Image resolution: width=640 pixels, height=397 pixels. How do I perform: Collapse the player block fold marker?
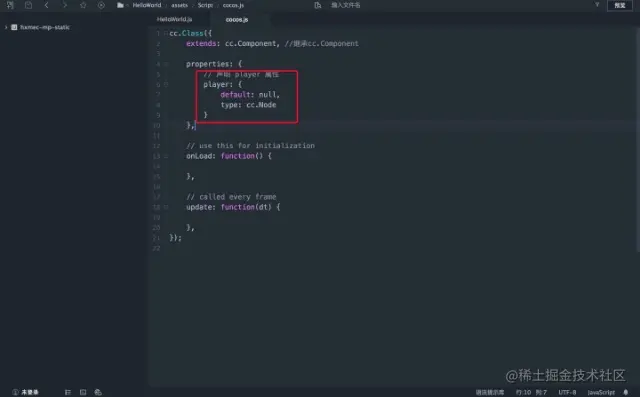(166, 84)
